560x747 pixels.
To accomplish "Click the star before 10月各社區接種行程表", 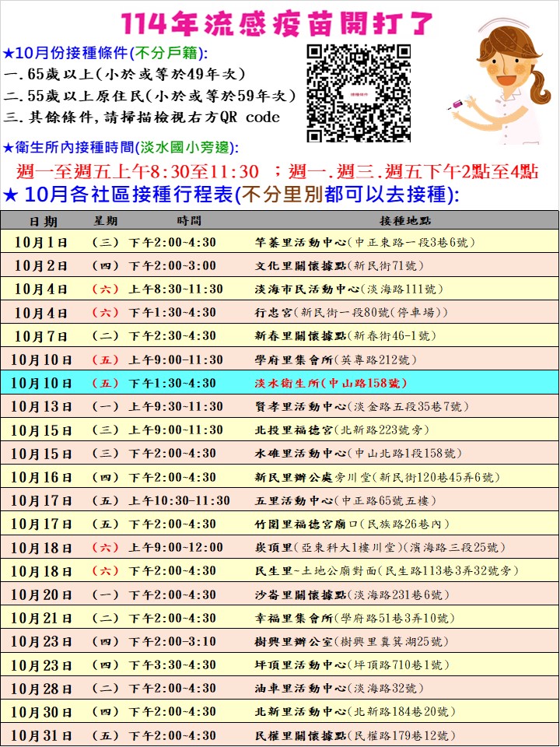I will (x=11, y=194).
